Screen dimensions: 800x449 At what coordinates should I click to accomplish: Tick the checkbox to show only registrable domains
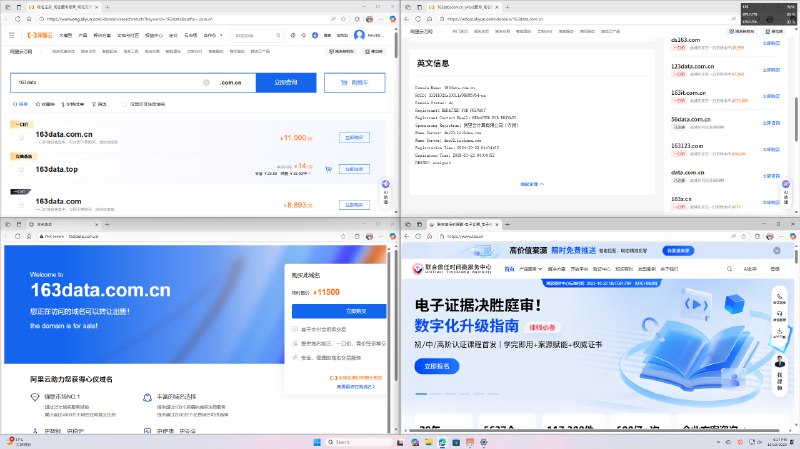(123, 103)
